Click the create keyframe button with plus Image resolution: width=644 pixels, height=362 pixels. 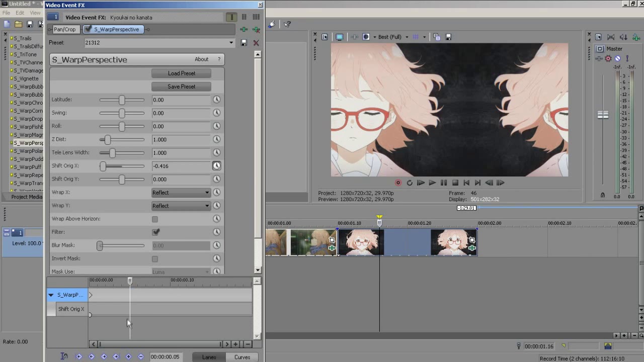click(x=128, y=356)
